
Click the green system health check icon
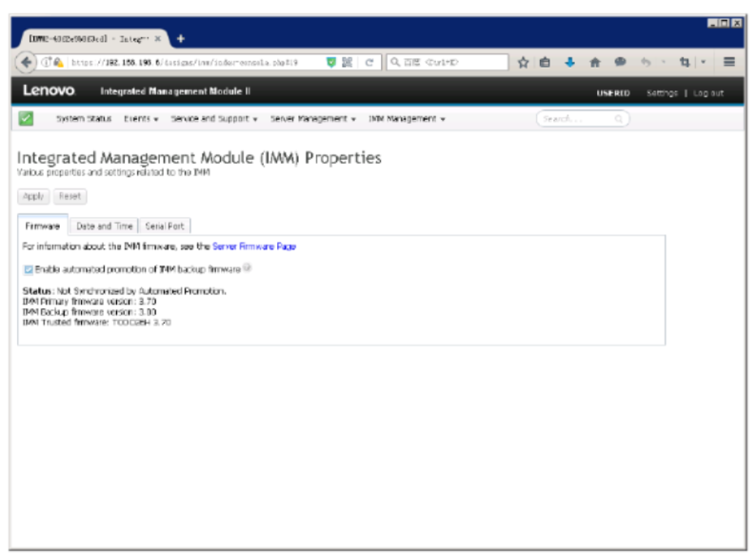click(26, 119)
